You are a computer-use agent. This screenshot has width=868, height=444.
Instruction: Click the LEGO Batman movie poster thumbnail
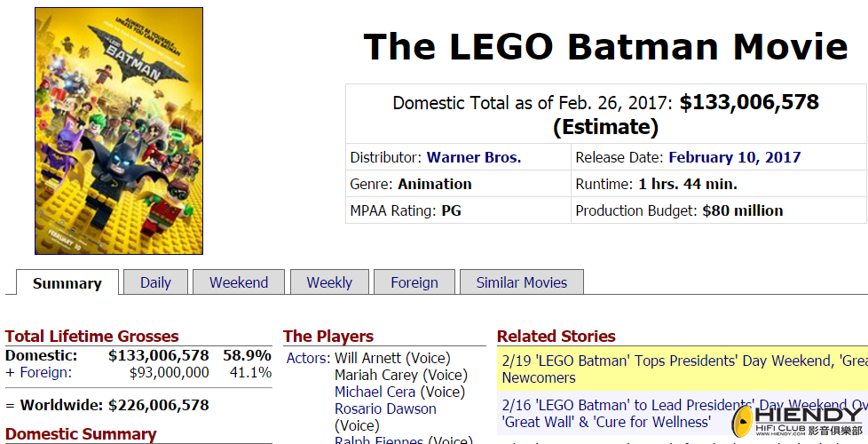click(119, 131)
